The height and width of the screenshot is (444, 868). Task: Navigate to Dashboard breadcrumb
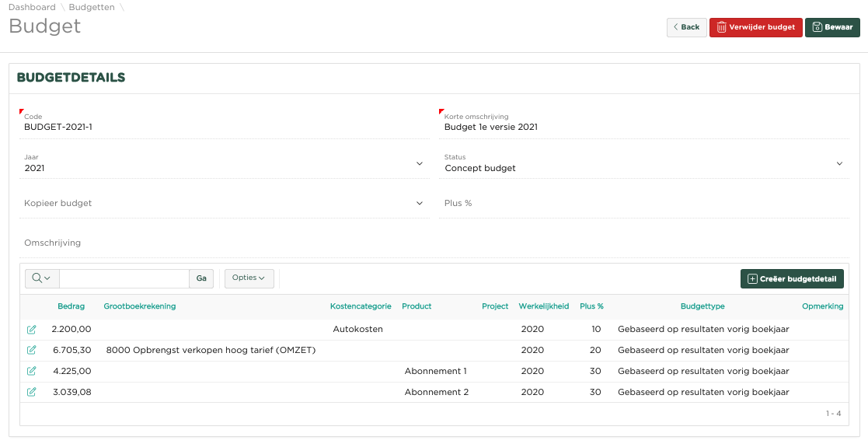pos(32,7)
